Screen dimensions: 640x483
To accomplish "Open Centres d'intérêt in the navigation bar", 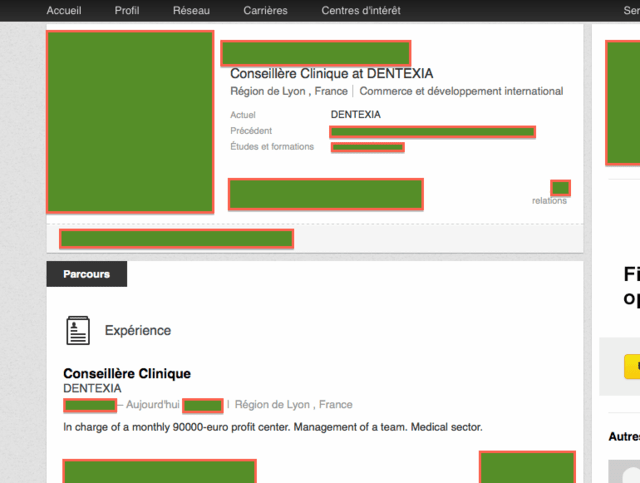I will [x=360, y=10].
